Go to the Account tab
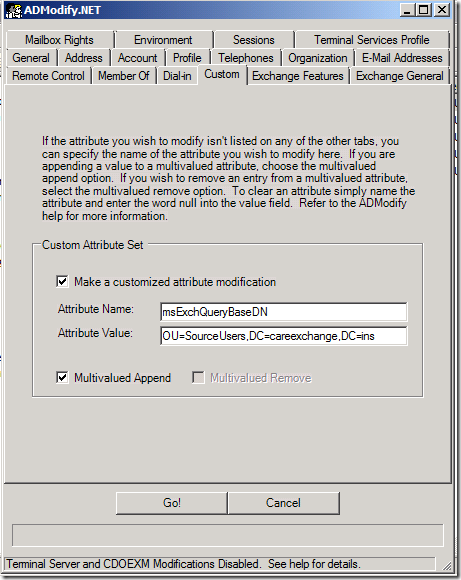This screenshot has height=580, width=461. [137, 58]
